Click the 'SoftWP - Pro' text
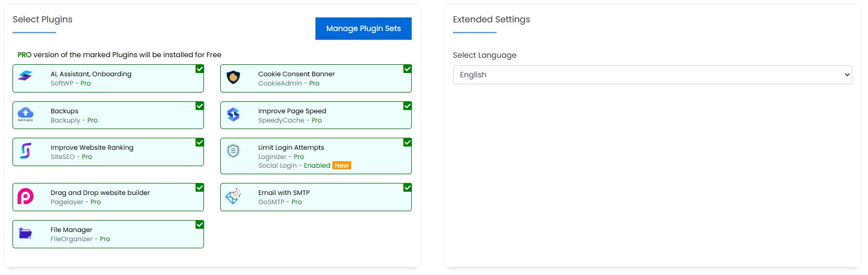 (71, 83)
